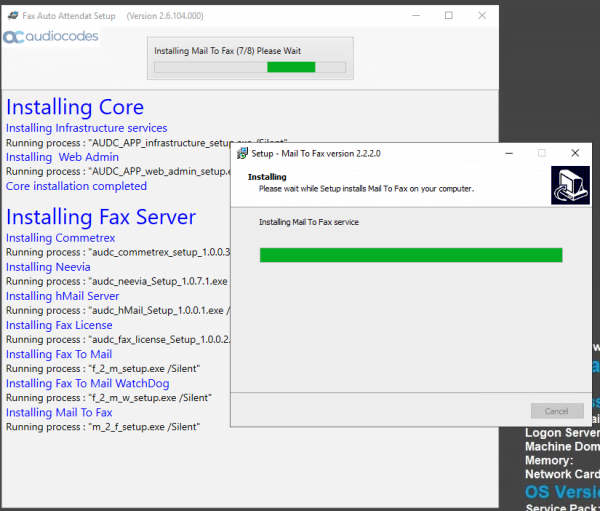Image resolution: width=600 pixels, height=511 pixels.
Task: Maximize the Fax Auto Attendant Setup window
Action: coord(448,15)
